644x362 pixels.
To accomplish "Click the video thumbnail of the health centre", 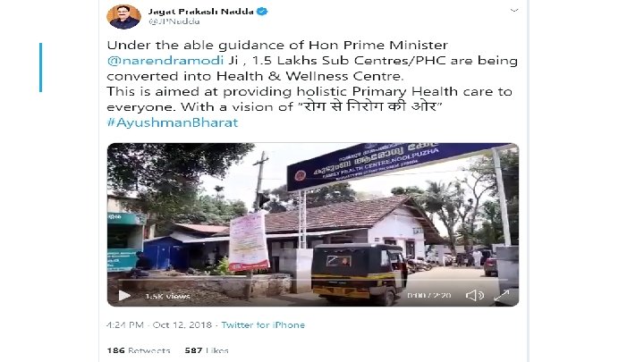I will pyautogui.click(x=313, y=224).
